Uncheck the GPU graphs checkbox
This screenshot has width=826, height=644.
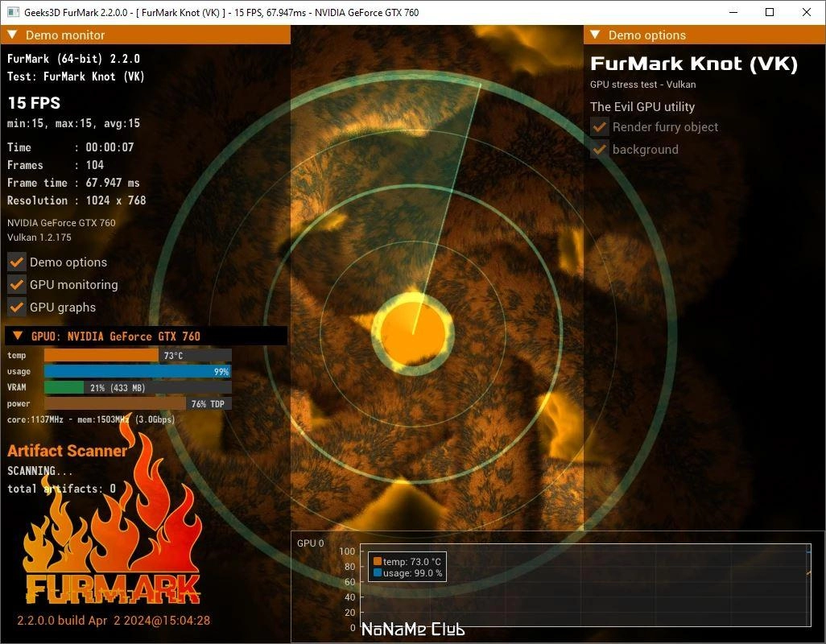point(17,307)
